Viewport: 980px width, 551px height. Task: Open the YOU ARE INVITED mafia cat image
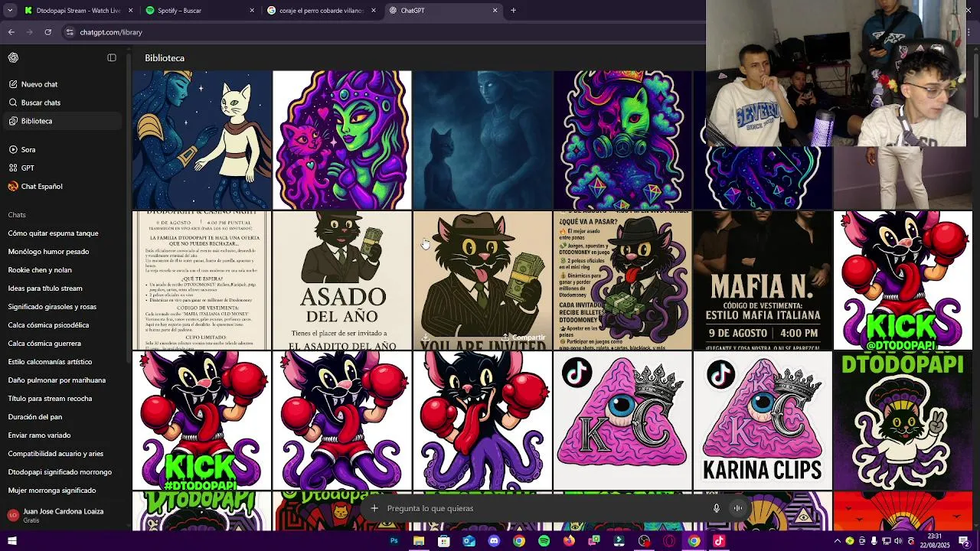[x=482, y=281]
